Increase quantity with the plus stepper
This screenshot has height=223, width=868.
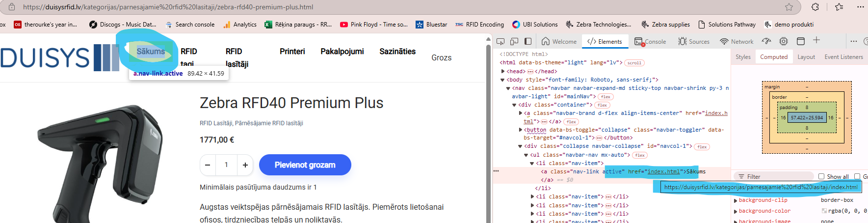245,165
